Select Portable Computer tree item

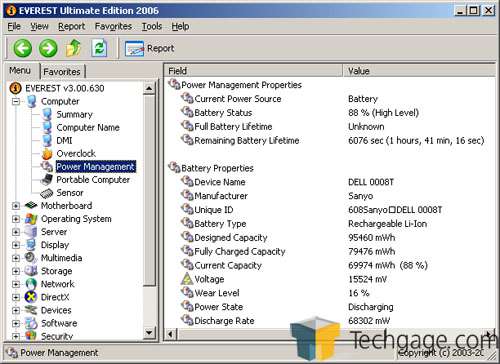tap(93, 180)
